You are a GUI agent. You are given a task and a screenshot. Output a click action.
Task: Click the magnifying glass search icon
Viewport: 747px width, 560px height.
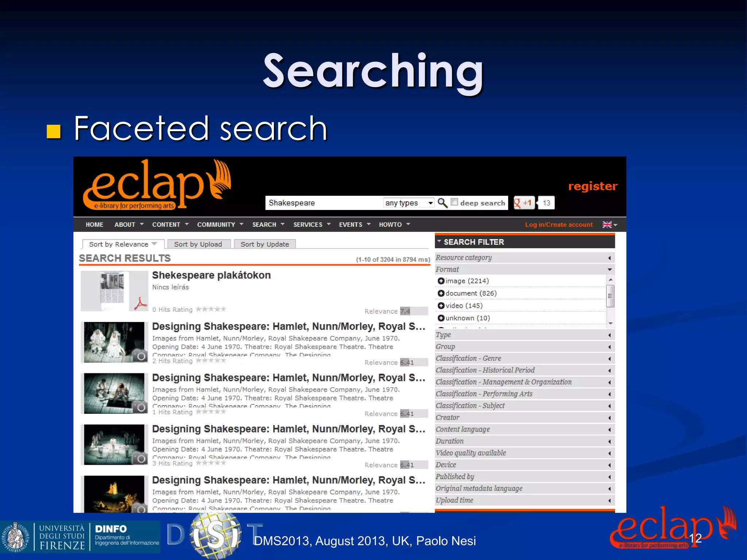click(442, 203)
